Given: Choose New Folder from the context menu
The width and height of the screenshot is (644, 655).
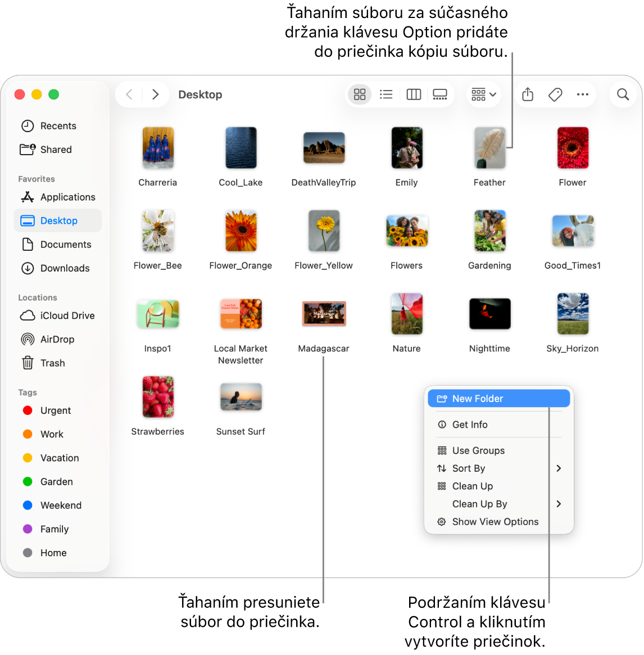Looking at the screenshot, I should (498, 399).
